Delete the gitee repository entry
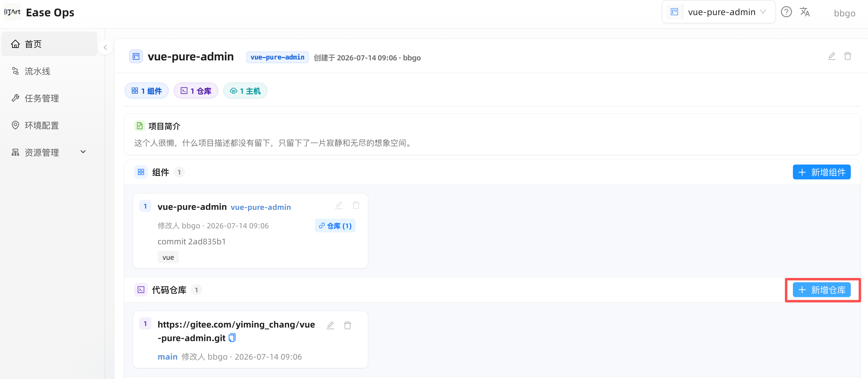 coord(348,325)
